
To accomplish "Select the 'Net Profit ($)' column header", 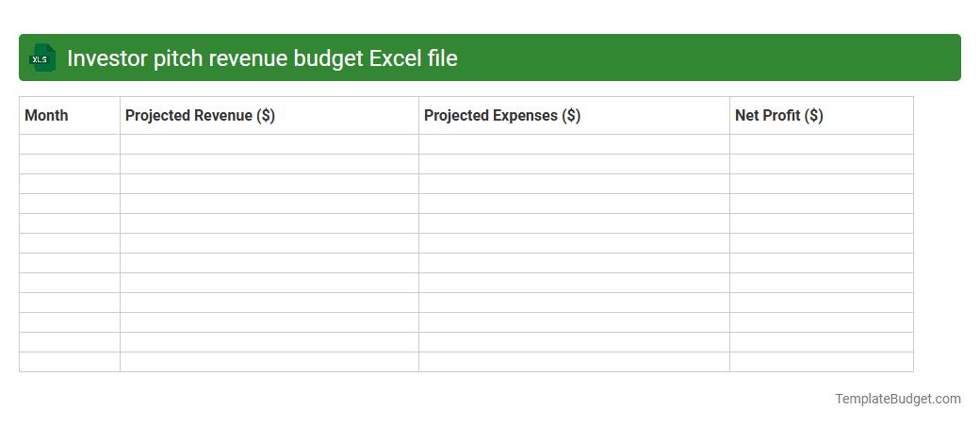I will (822, 116).
